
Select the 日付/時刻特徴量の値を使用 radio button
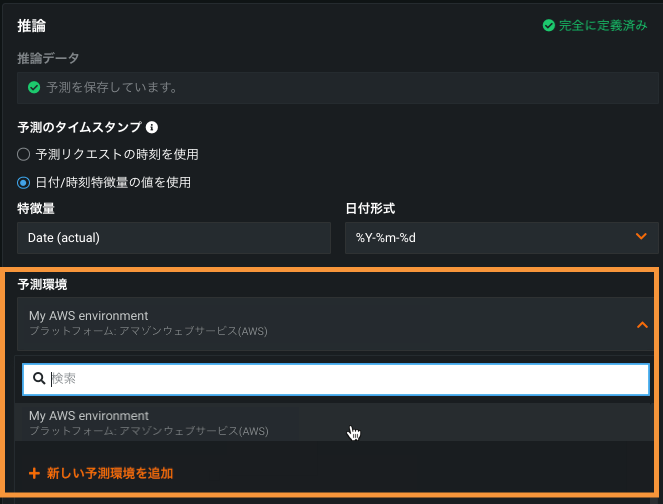(x=24, y=182)
